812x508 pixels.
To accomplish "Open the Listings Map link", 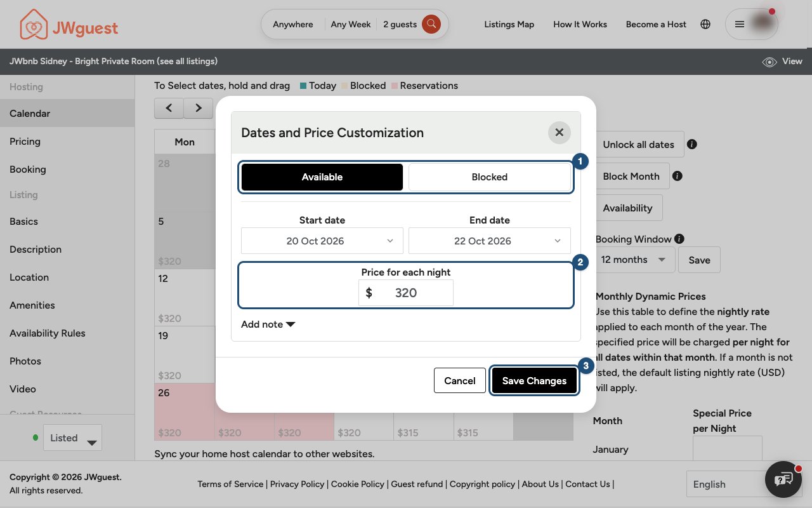I will point(509,24).
